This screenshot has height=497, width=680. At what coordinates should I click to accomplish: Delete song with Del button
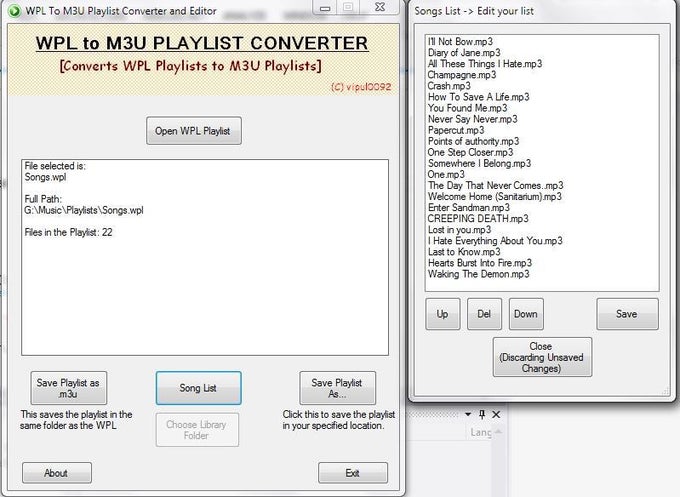(x=484, y=314)
